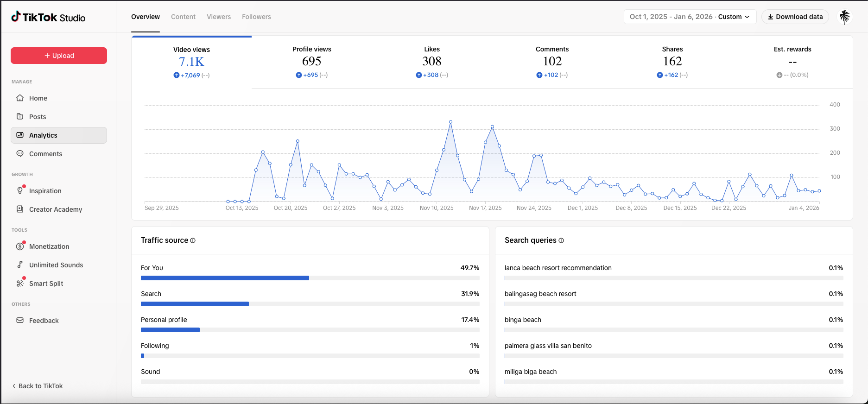Select the Profile views metric card
Image resolution: width=868 pixels, height=404 pixels.
[x=312, y=62]
